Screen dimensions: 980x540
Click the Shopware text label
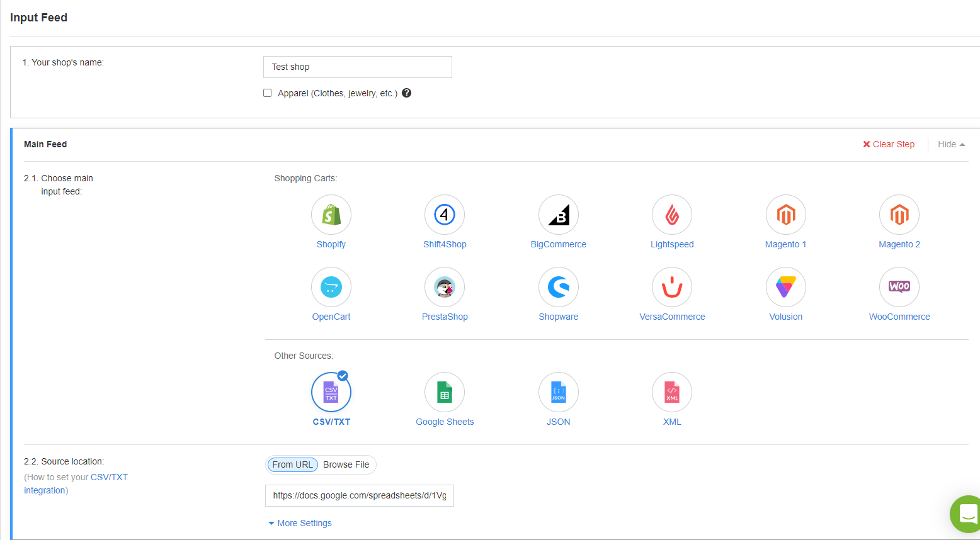click(559, 317)
